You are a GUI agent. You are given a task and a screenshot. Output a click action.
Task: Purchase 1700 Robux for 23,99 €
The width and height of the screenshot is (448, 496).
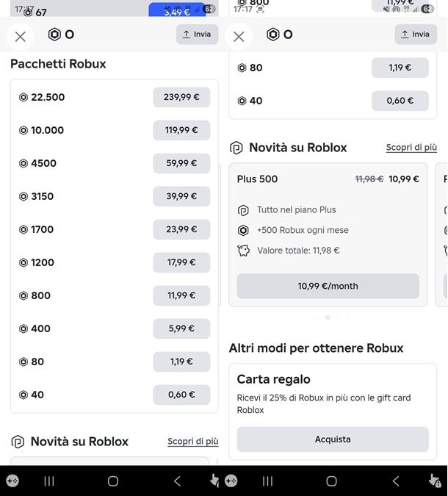pyautogui.click(x=181, y=229)
